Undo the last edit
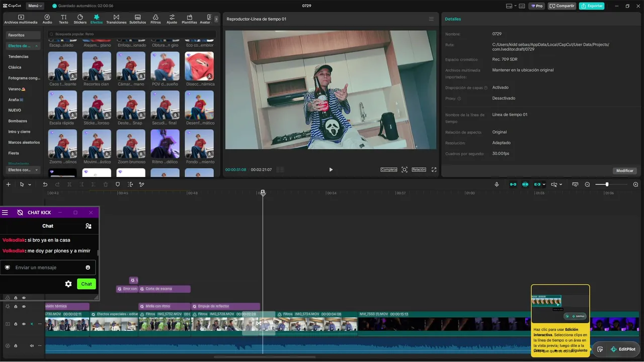 [x=45, y=185]
